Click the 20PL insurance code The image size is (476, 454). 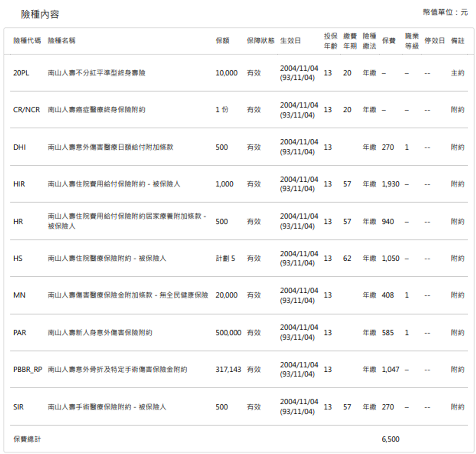(21, 73)
